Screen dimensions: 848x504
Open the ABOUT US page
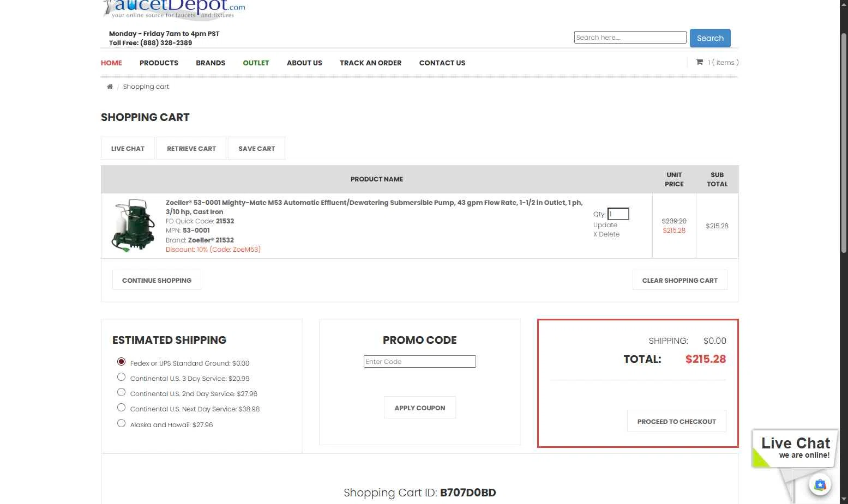(x=304, y=63)
